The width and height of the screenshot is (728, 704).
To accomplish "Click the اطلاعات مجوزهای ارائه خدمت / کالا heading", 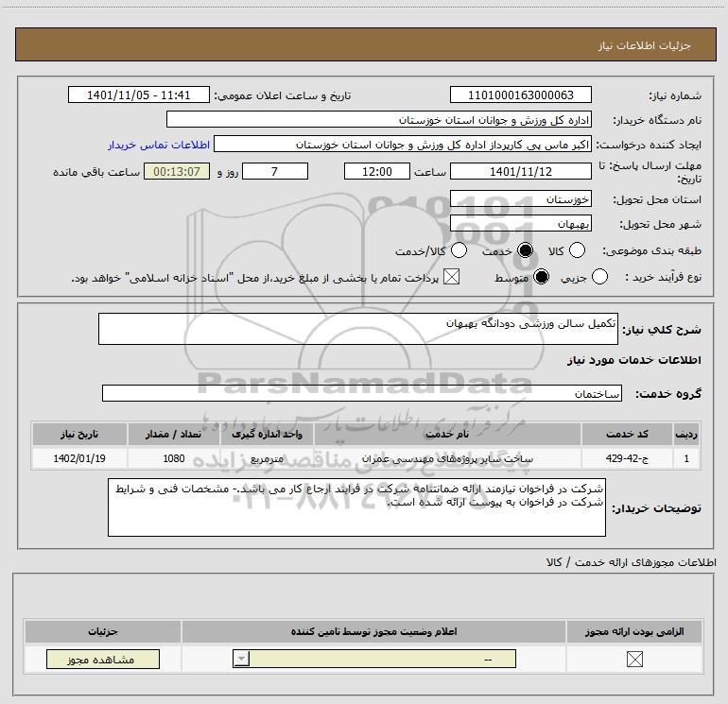I will point(631,562).
